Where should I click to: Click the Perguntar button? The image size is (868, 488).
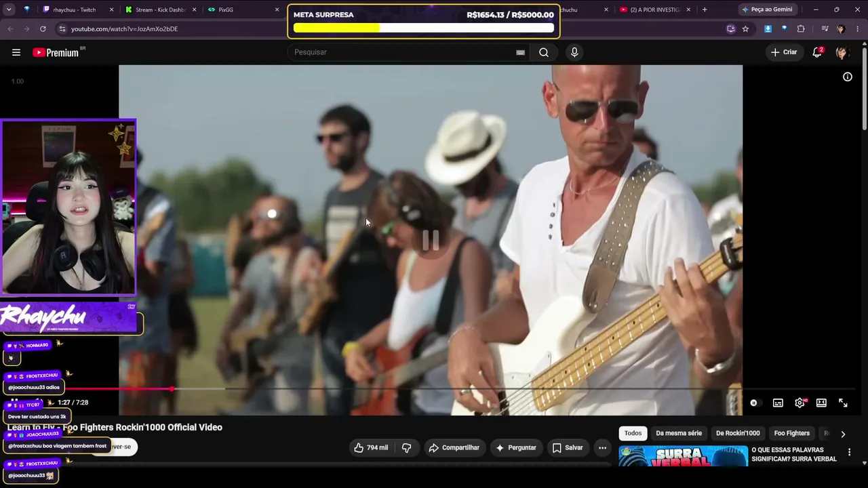pyautogui.click(x=516, y=447)
